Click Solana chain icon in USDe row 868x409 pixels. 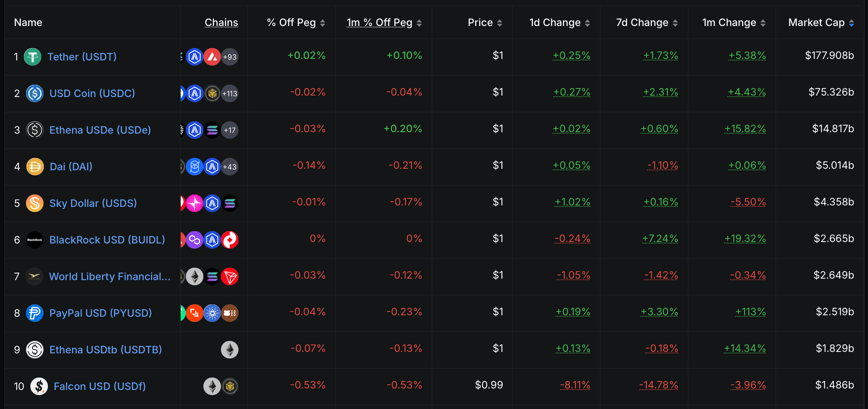click(x=212, y=130)
